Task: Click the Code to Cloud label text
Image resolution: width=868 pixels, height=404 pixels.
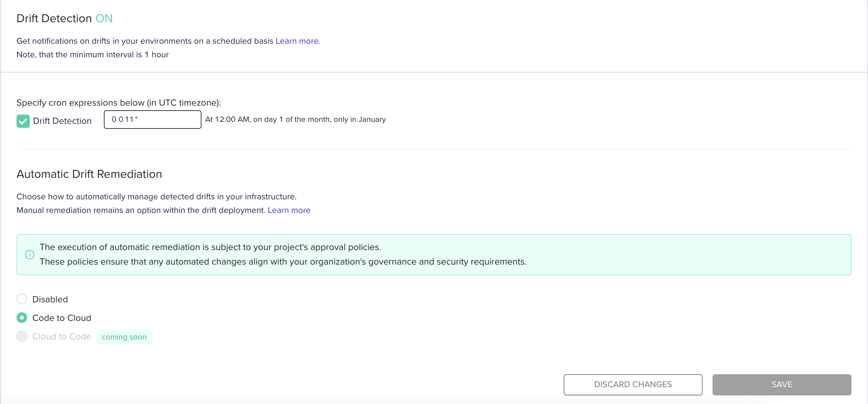Action: (x=62, y=318)
